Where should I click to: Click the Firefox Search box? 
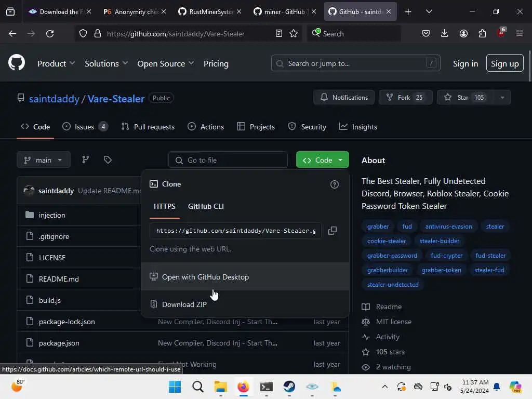pyautogui.click(x=354, y=34)
